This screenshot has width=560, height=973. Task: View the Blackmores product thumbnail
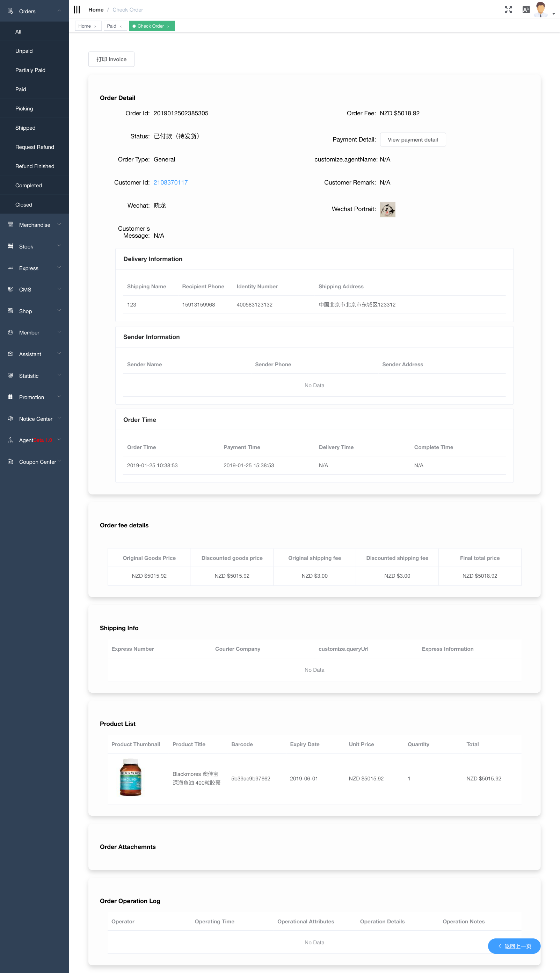click(x=130, y=778)
